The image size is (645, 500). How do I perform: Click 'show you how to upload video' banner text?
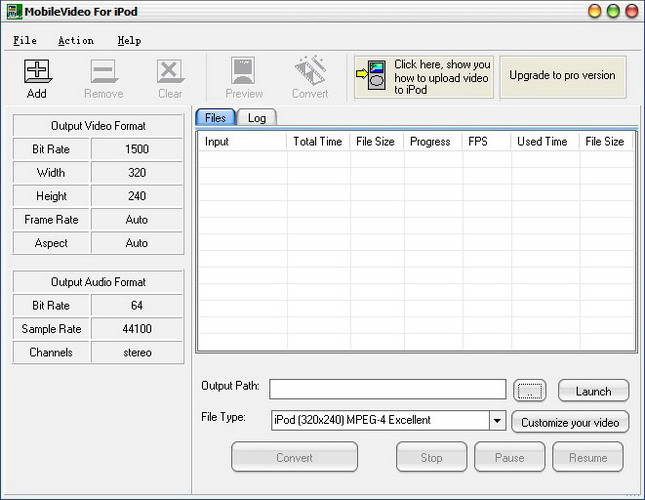coord(442,77)
